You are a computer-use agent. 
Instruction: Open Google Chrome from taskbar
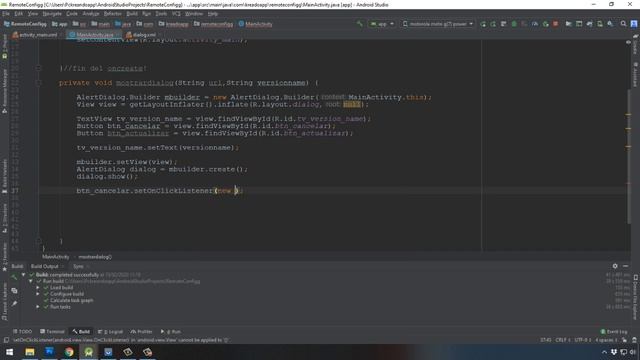(69, 352)
